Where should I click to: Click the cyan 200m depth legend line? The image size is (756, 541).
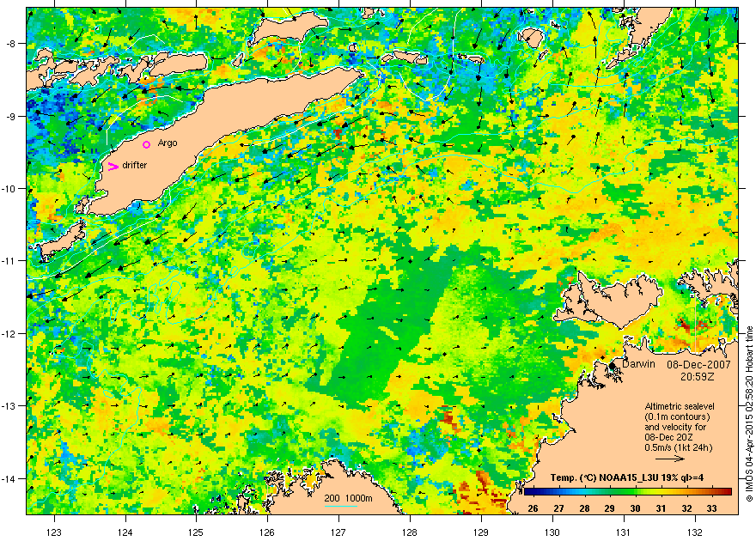[341, 506]
